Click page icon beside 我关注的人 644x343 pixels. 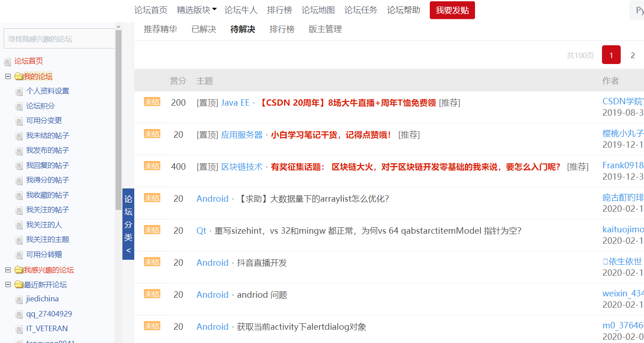(19, 225)
